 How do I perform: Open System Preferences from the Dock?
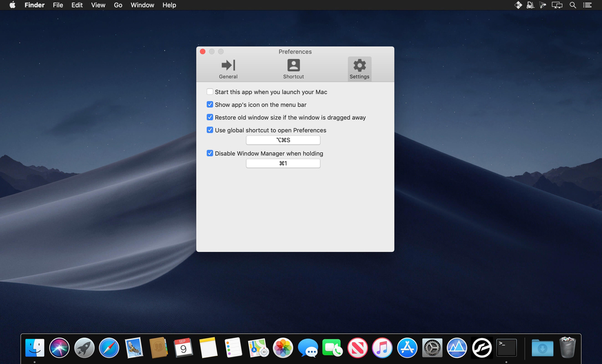point(432,348)
